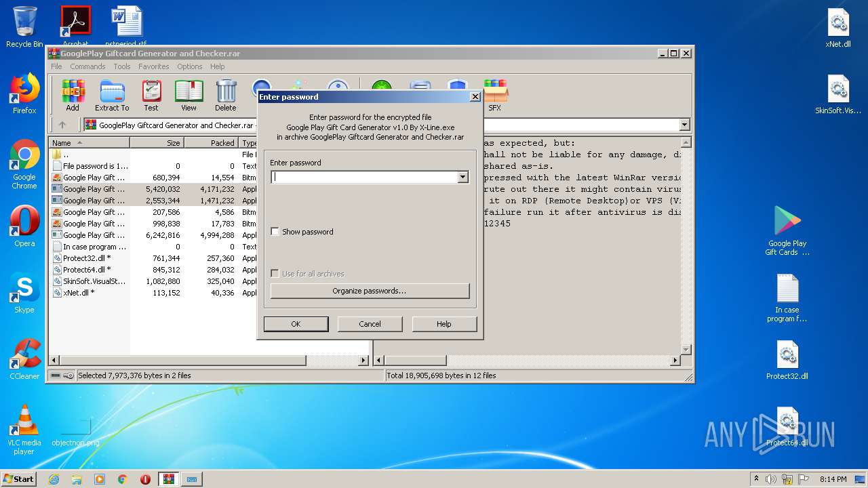Select the file row sized 6,242,816
This screenshot has height=488, width=868.
click(153, 235)
